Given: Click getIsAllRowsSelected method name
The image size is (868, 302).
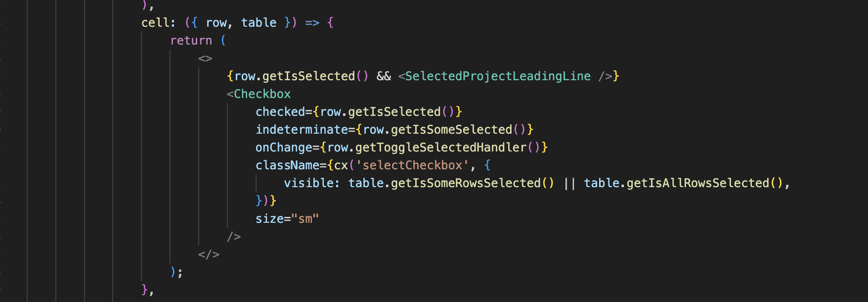Looking at the screenshot, I should coord(698,183).
